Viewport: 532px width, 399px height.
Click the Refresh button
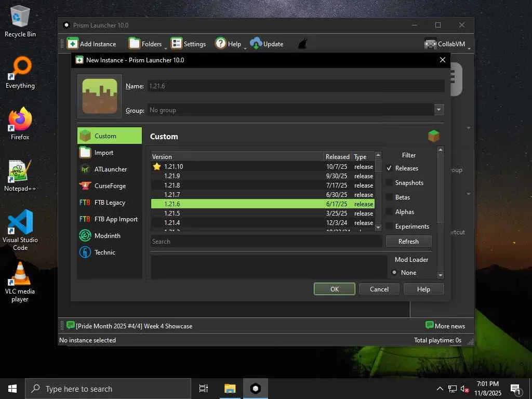(x=408, y=241)
